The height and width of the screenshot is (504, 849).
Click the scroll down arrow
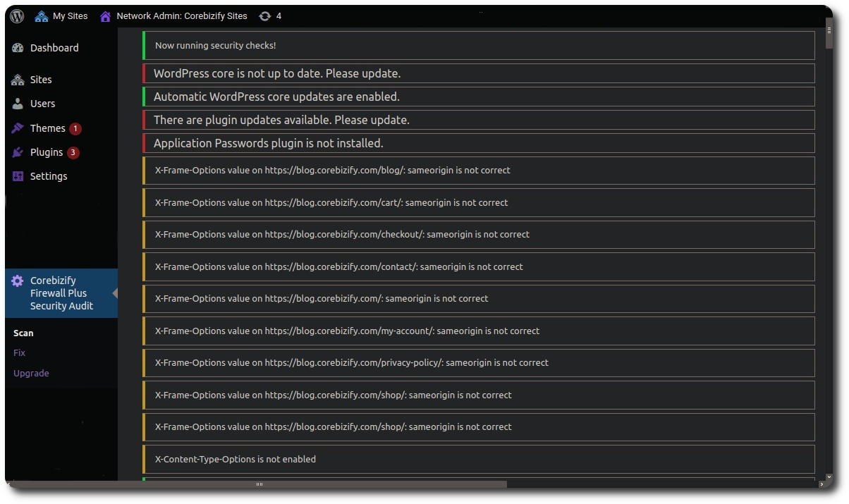click(x=829, y=477)
